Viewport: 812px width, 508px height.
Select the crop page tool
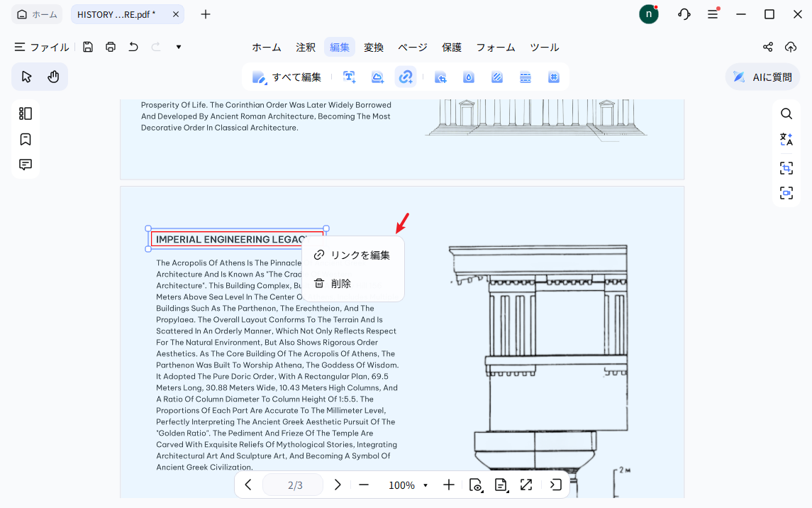tap(440, 77)
